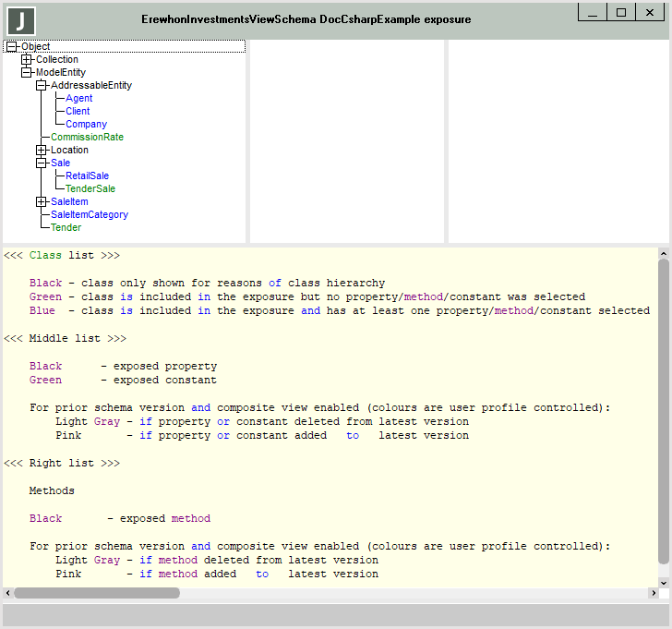This screenshot has width=672, height=629.
Task: Select the Client class
Action: [78, 112]
